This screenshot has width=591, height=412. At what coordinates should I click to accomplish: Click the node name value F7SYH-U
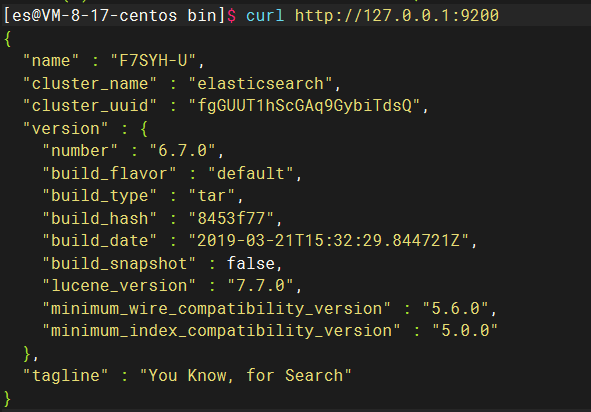(x=153, y=60)
